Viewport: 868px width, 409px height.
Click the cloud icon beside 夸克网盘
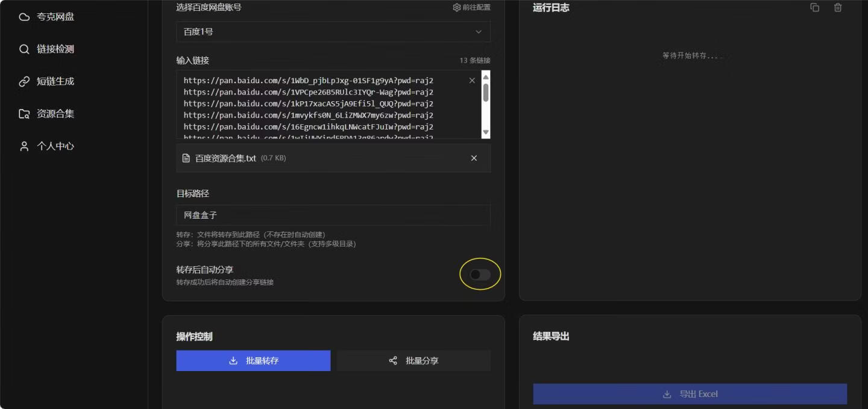click(24, 17)
